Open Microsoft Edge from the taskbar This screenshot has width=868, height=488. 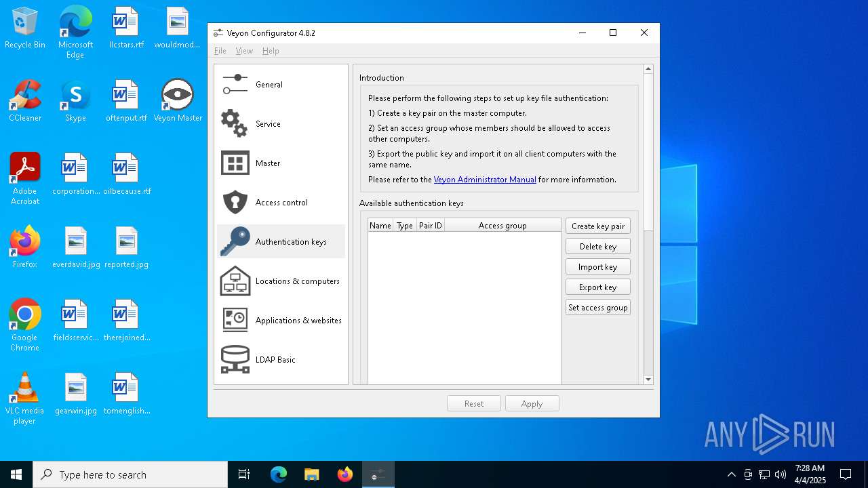[278, 474]
